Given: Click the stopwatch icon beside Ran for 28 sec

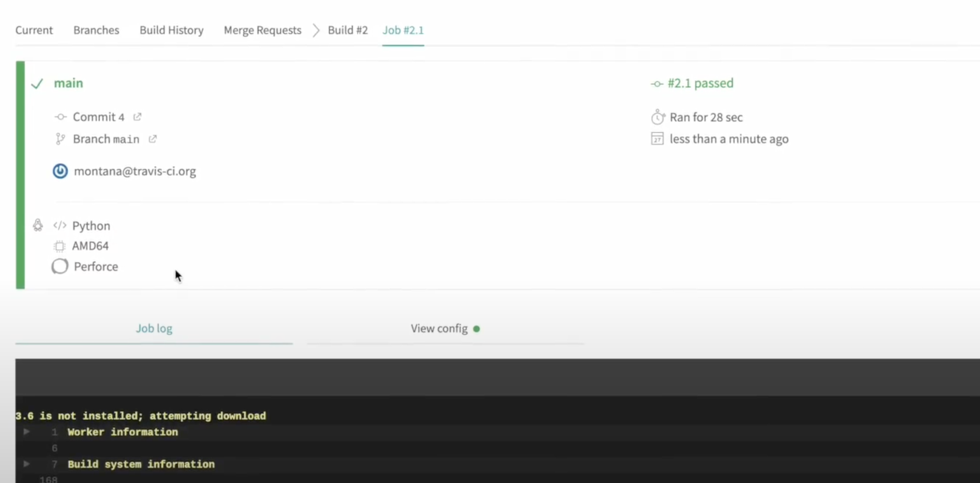Looking at the screenshot, I should [657, 117].
